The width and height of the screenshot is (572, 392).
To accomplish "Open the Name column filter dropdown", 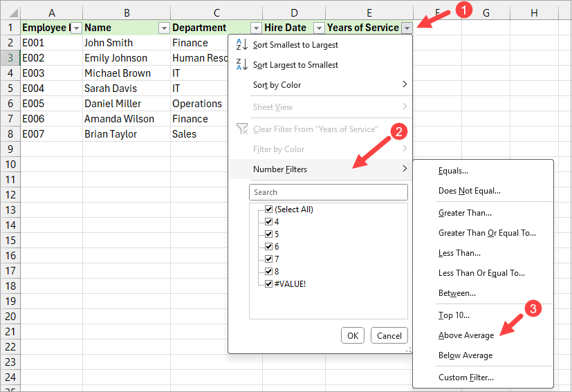I will point(164,28).
